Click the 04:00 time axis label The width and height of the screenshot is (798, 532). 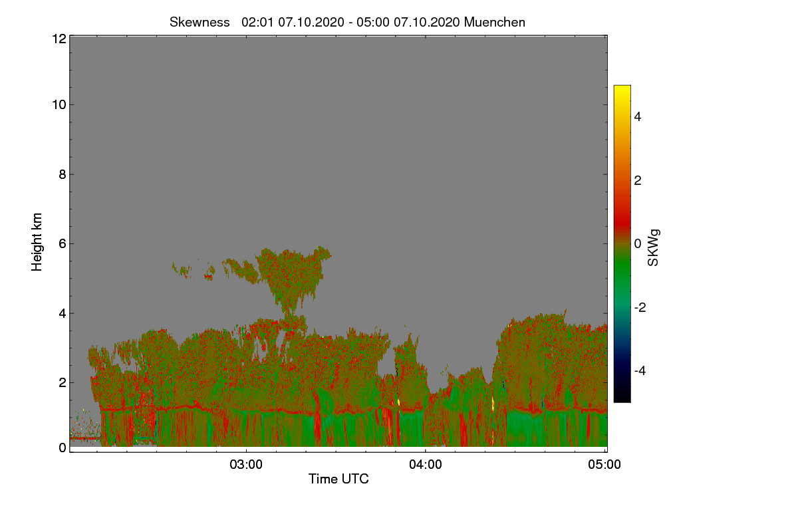[426, 465]
